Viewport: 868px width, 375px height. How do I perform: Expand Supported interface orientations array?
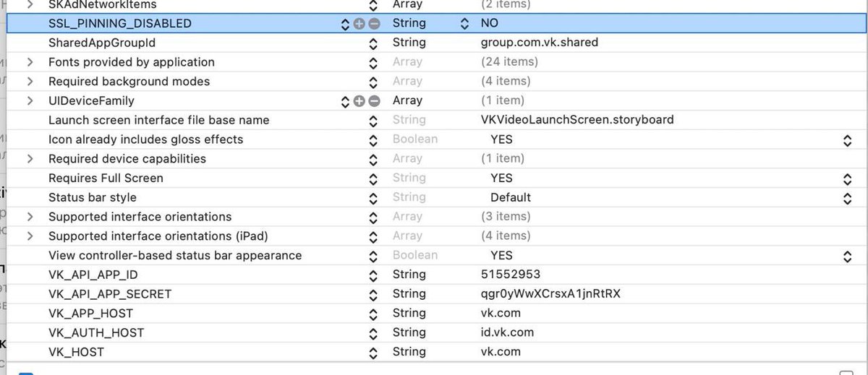[x=30, y=217]
